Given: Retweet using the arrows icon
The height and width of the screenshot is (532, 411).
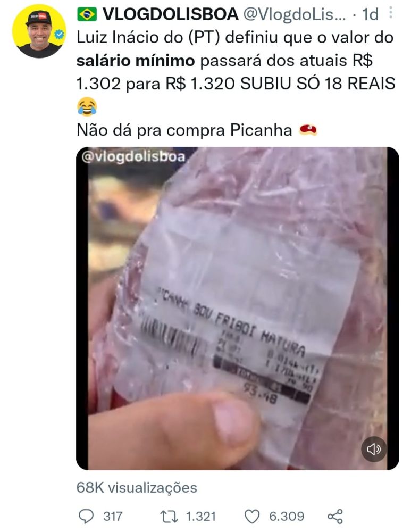Looking at the screenshot, I should pos(169,517).
